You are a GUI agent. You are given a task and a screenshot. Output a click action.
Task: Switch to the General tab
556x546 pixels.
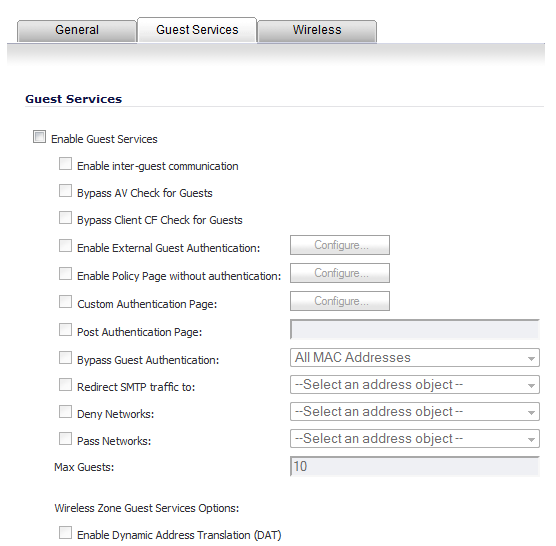point(77,31)
